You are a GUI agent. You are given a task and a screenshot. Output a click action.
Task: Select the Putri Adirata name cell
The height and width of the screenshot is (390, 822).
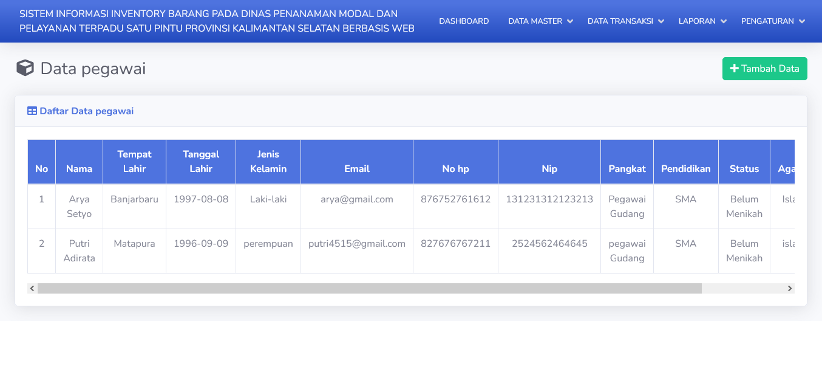(x=79, y=251)
